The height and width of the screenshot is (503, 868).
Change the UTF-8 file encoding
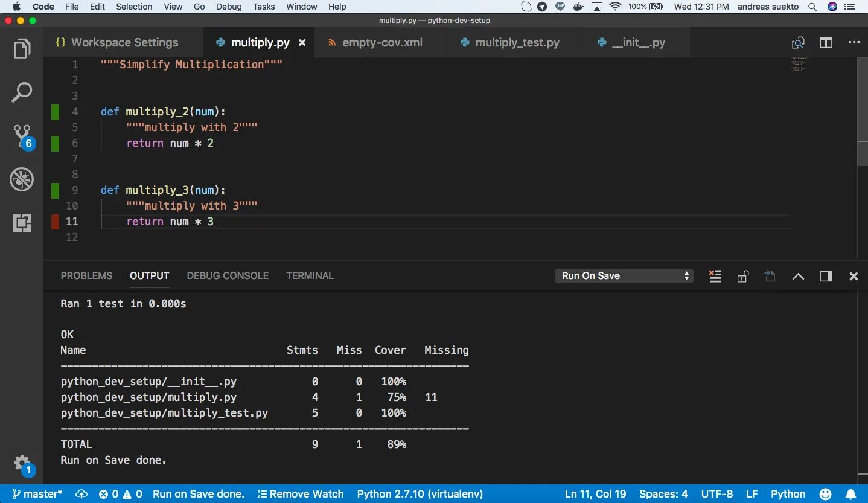click(716, 494)
